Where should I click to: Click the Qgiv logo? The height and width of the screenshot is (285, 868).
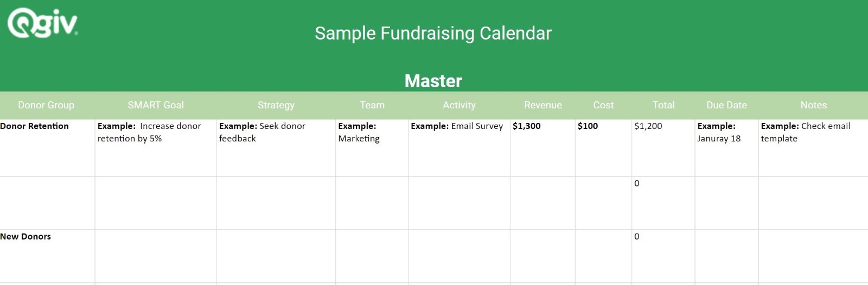42,23
